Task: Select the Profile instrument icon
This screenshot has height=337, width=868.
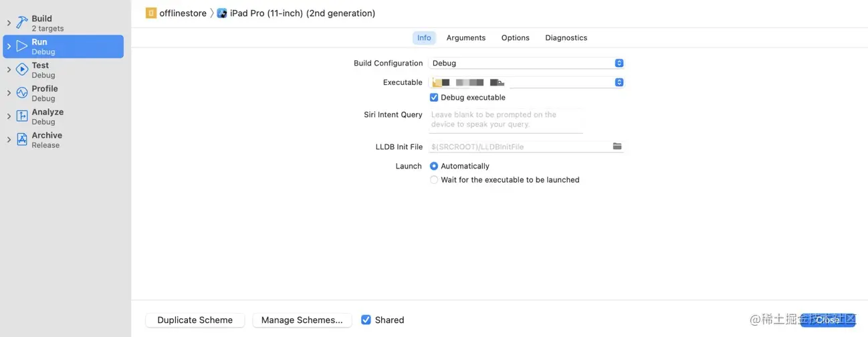Action: tap(22, 93)
